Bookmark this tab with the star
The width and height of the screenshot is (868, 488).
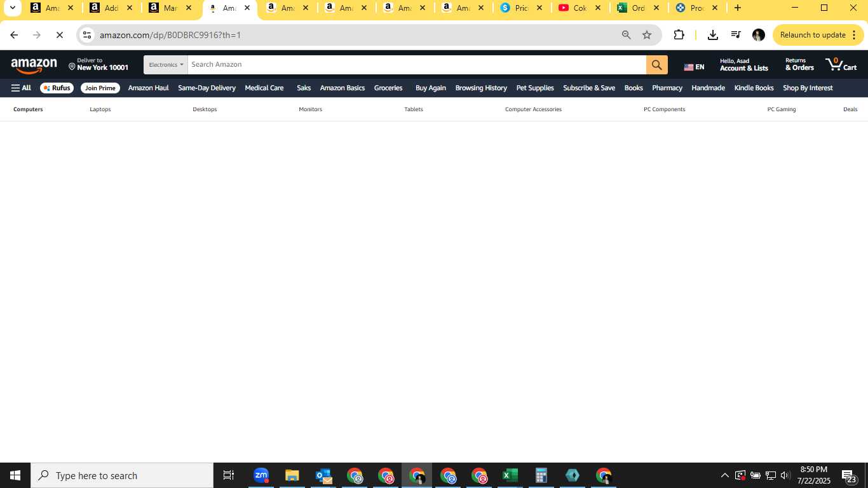pyautogui.click(x=647, y=35)
